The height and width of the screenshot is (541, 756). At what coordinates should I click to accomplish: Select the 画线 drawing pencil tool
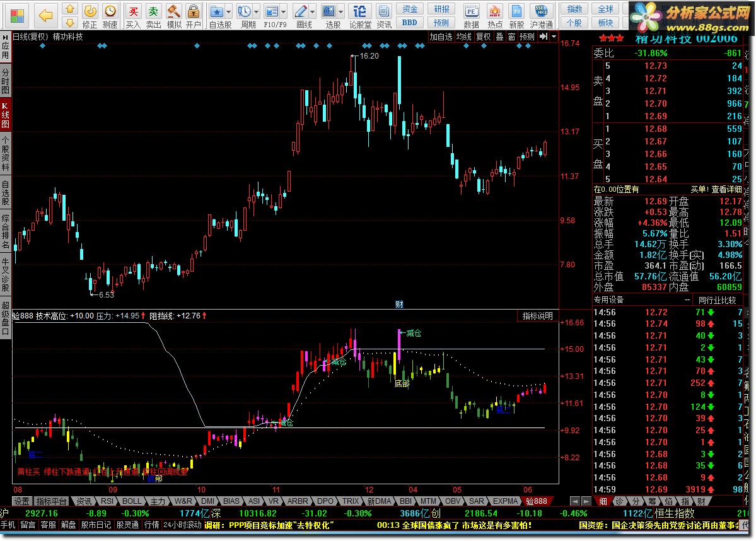click(x=301, y=11)
